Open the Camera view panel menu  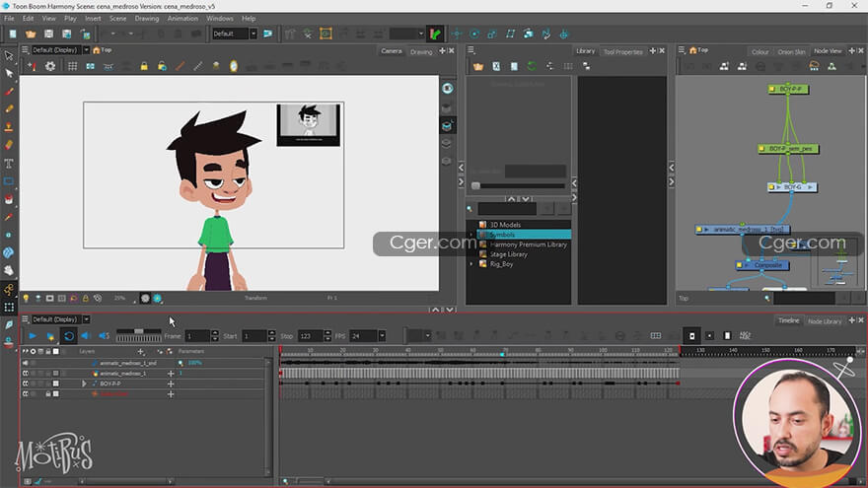(25, 50)
